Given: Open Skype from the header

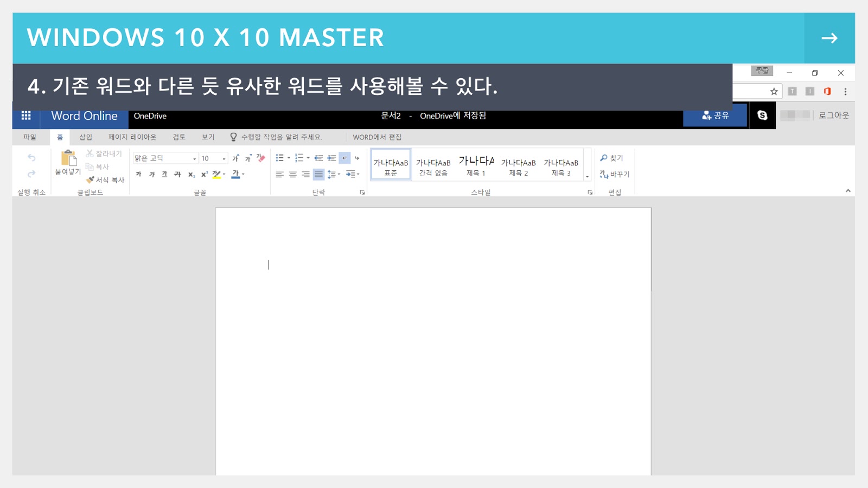Looking at the screenshot, I should click(762, 115).
